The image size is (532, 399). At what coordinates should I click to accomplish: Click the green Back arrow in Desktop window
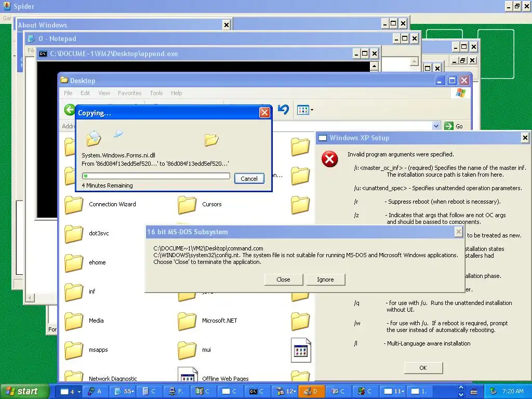coord(70,110)
